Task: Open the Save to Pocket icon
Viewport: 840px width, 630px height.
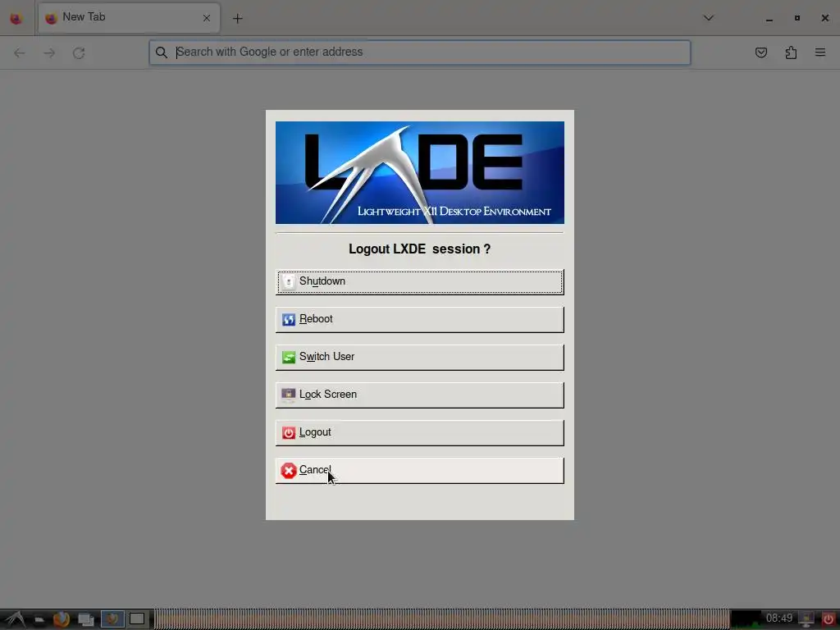Action: (x=760, y=52)
